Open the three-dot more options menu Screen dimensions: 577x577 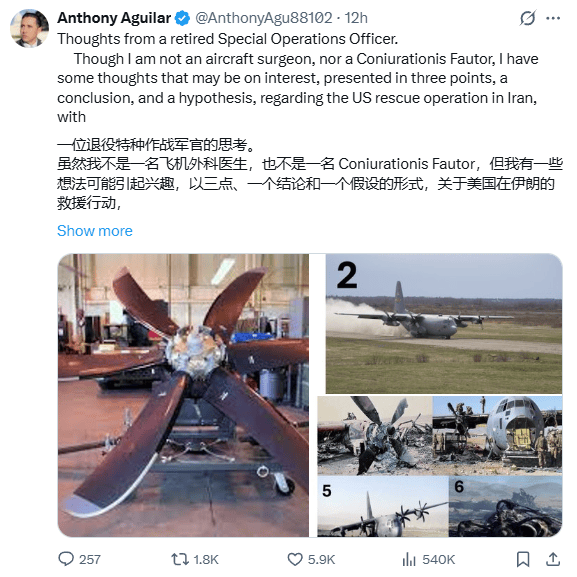tap(553, 18)
